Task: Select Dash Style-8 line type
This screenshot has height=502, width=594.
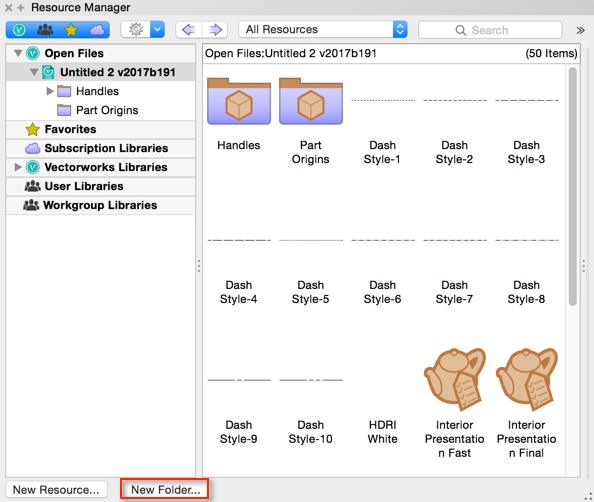Action: pos(527,240)
